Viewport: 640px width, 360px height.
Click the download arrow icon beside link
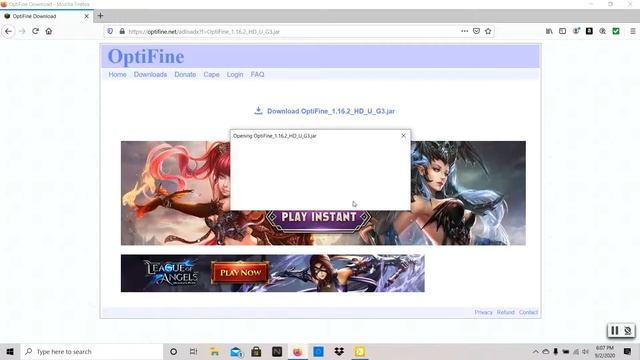[x=258, y=111]
